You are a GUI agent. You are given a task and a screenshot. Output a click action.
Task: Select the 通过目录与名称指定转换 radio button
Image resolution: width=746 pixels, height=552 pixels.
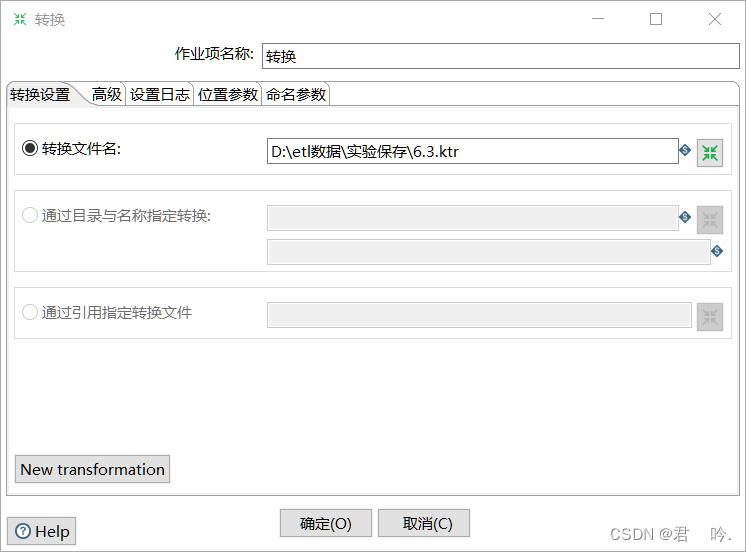click(x=29, y=215)
